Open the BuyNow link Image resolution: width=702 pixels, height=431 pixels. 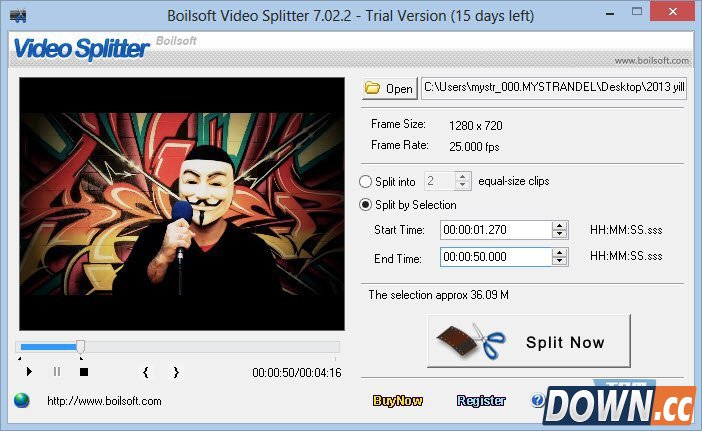pos(398,401)
